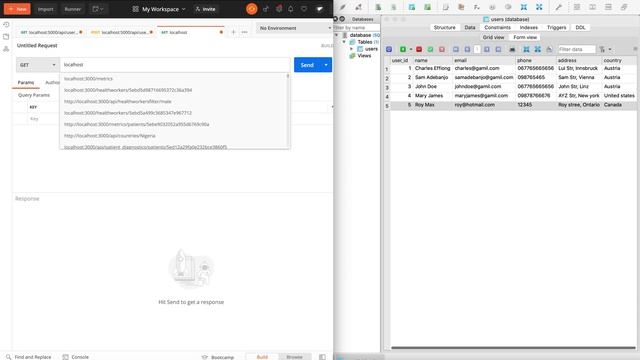Image resolution: width=640 pixels, height=360 pixels.
Task: Collapse the database tree node
Action: tap(337, 35)
